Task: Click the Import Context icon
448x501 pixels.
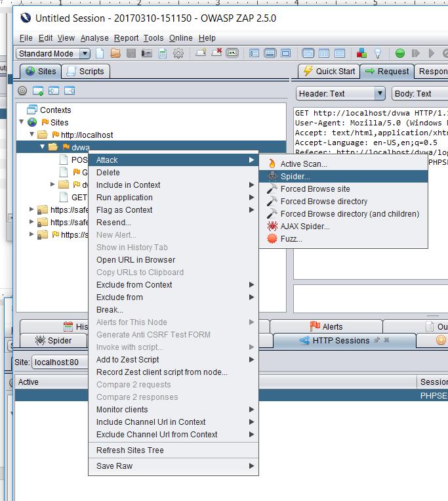Action: (54, 91)
